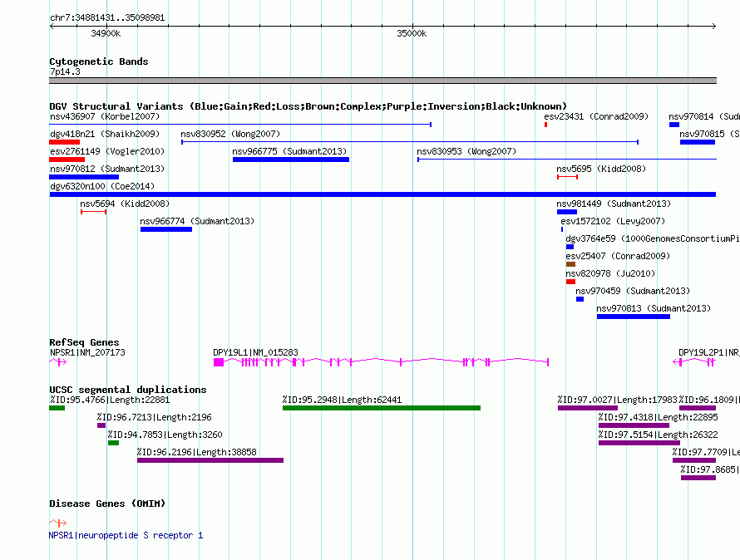
Task: Click the %ID:97.4318 Length:22895 duplication
Action: pyautogui.click(x=634, y=425)
